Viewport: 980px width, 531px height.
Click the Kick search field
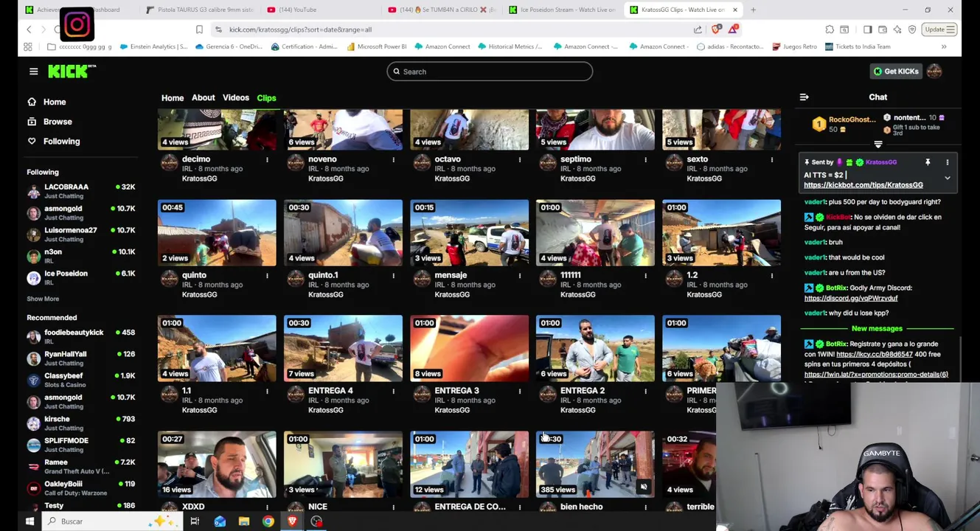point(490,72)
